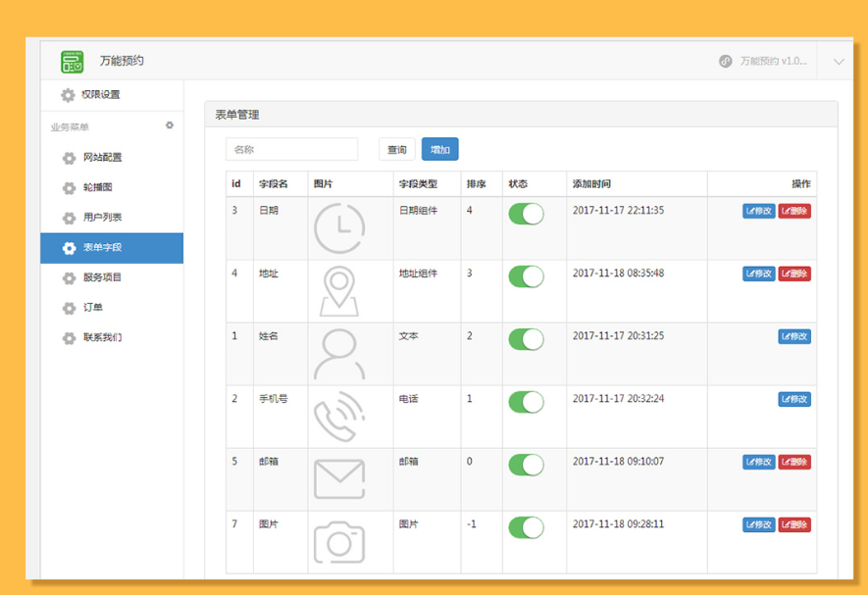This screenshot has width=868, height=595.
Task: Click the clock image in 日期 row
Action: click(339, 228)
